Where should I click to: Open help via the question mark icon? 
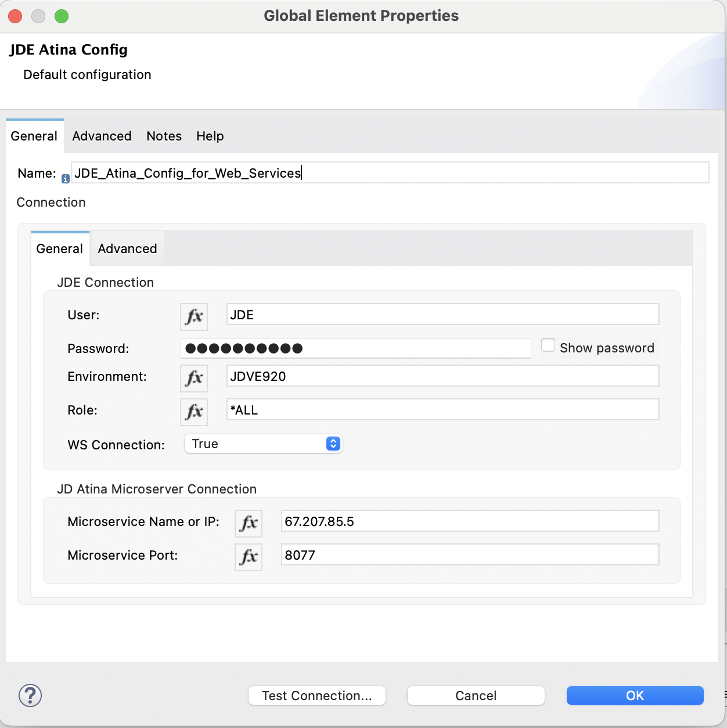pyautogui.click(x=30, y=695)
